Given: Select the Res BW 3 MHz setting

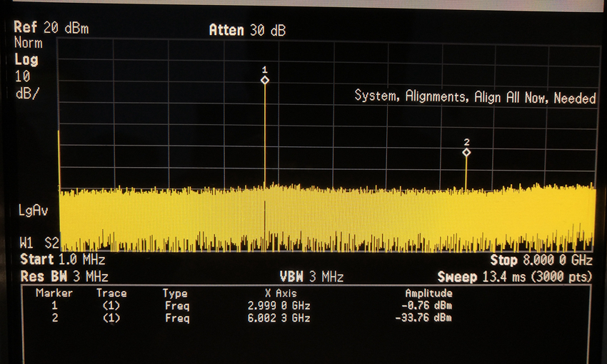Looking at the screenshot, I should click(64, 276).
